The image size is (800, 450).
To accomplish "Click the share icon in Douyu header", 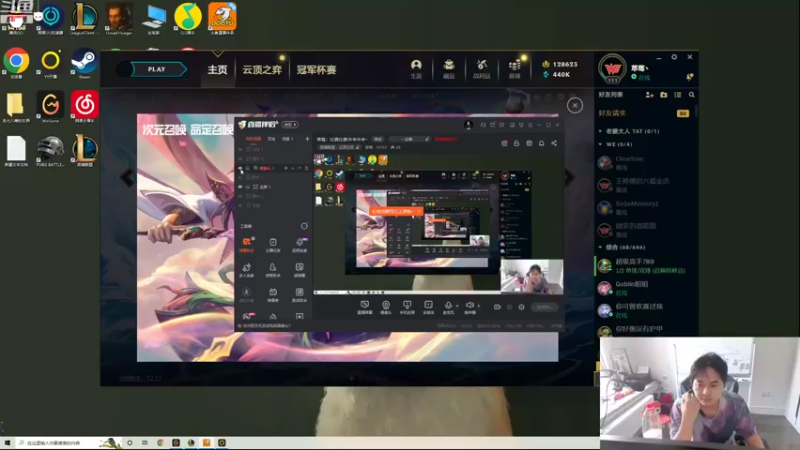I will coord(554,143).
